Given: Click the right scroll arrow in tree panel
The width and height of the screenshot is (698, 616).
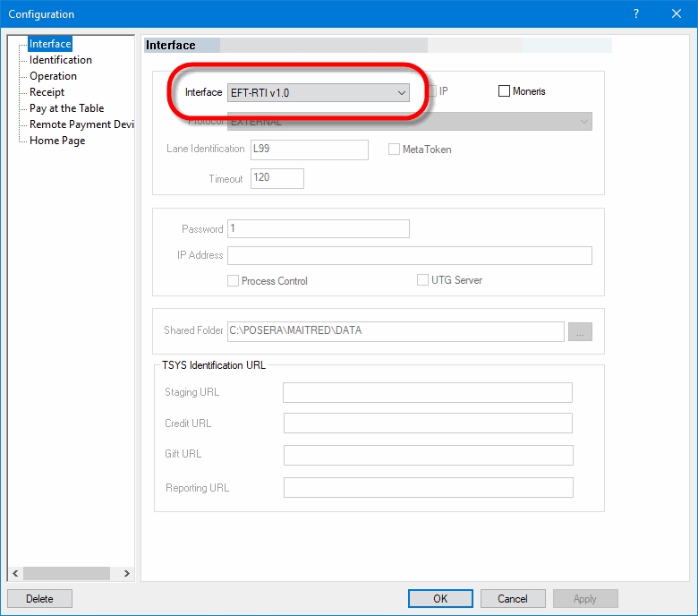Looking at the screenshot, I should tap(126, 573).
